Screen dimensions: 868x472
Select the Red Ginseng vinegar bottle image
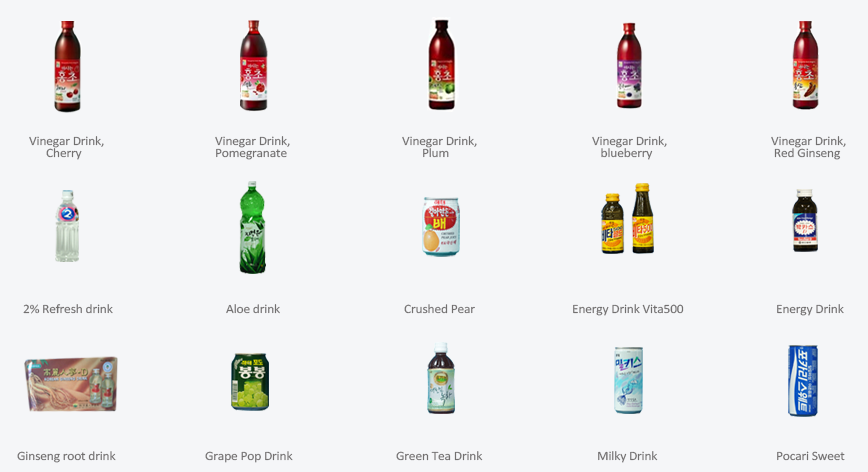click(805, 65)
